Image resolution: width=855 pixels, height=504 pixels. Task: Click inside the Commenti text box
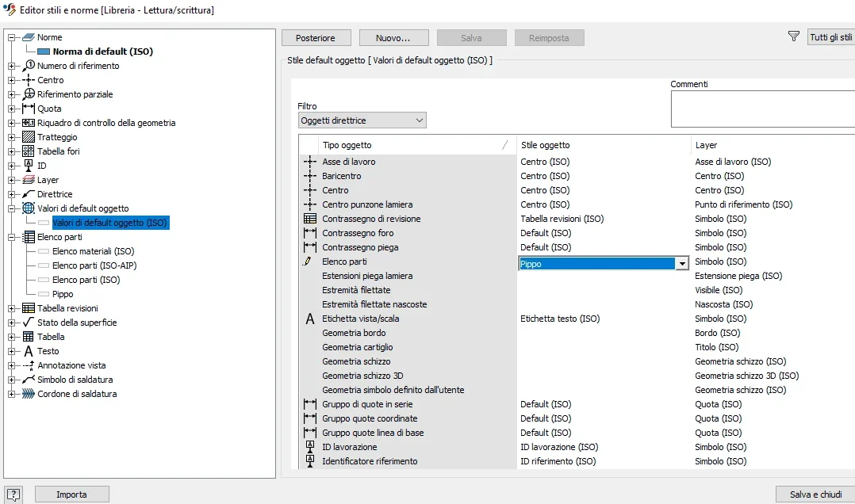[x=763, y=109]
